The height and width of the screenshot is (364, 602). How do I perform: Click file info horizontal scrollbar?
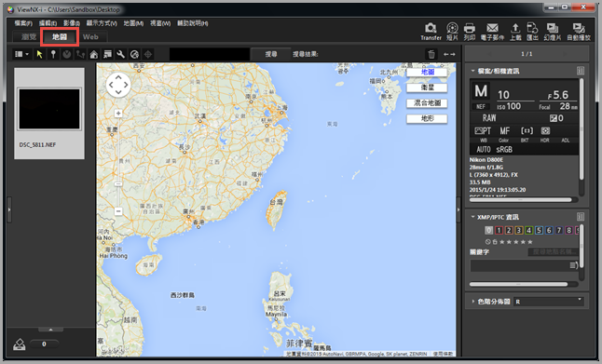[x=520, y=200]
